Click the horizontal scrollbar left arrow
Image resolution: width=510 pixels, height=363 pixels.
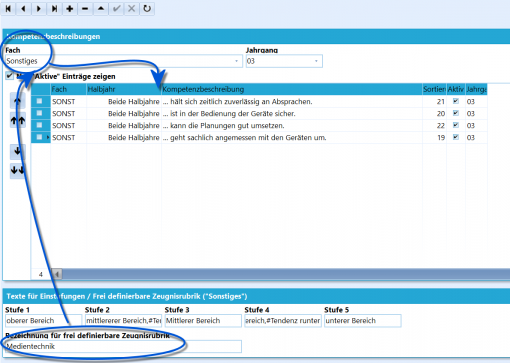point(57,274)
